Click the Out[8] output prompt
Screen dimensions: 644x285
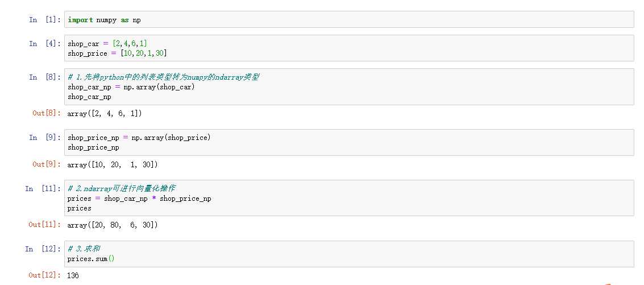click(x=46, y=113)
